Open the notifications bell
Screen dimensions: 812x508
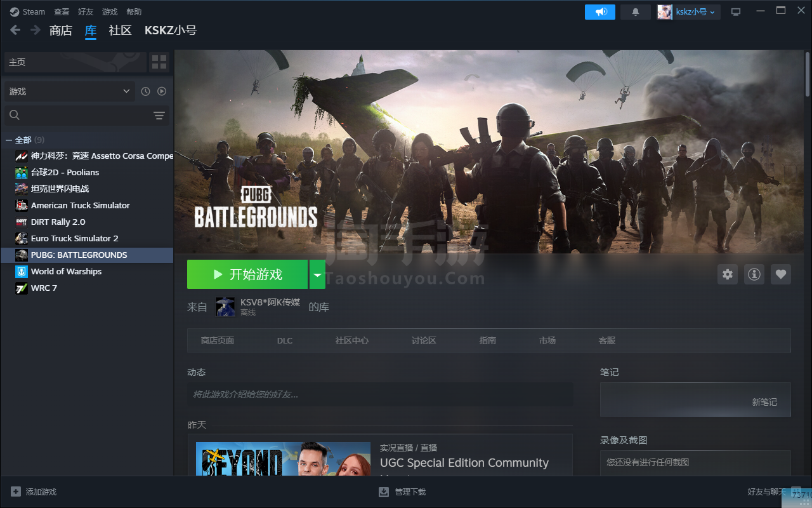[636, 12]
